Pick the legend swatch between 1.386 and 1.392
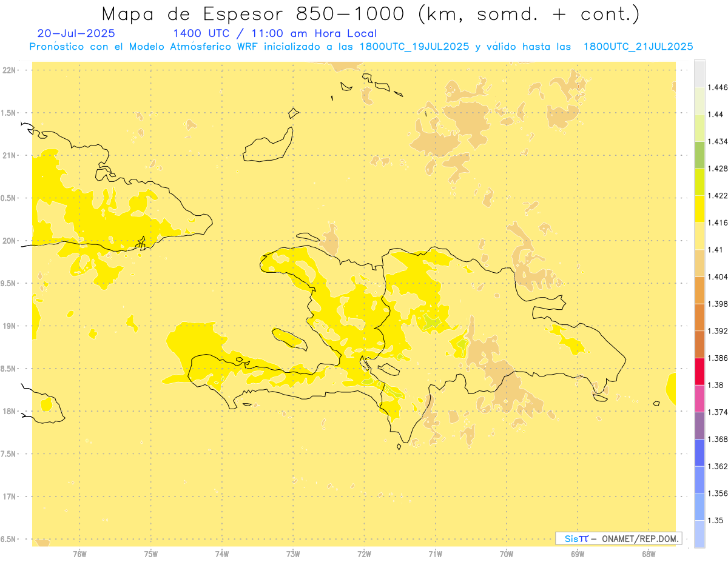Screen dimensions: 728x562 699,344
